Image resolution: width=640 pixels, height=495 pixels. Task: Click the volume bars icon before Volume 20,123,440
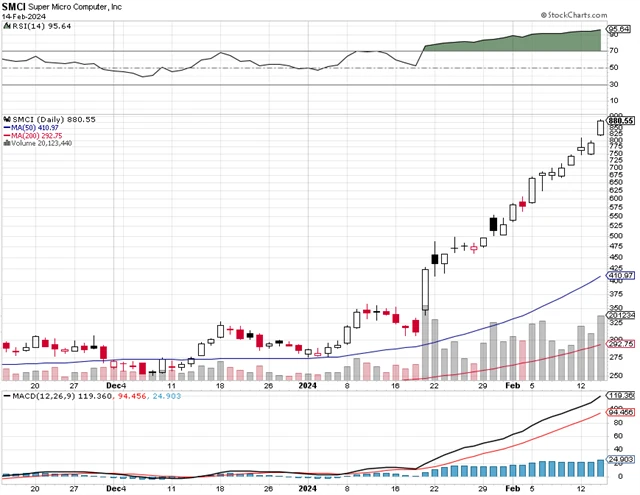pos(7,143)
